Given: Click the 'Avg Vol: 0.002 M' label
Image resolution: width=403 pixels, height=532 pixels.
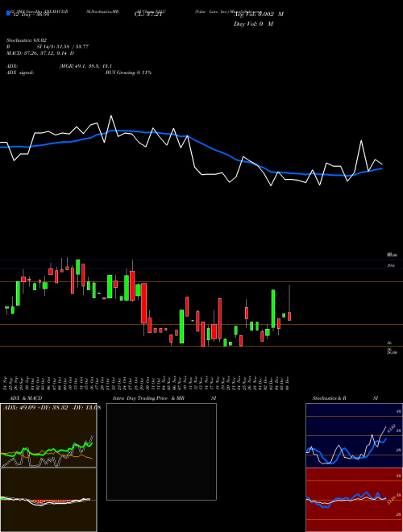Looking at the screenshot, I should (x=258, y=15).
